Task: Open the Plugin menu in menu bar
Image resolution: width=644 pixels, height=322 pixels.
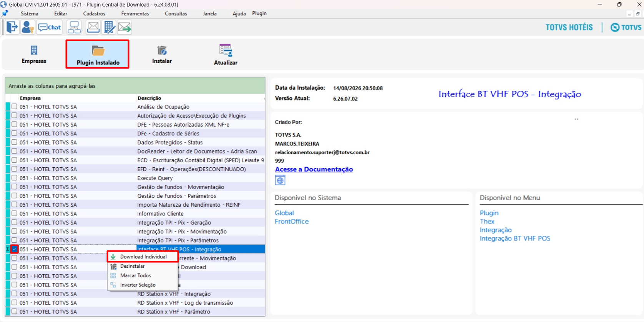Action: pyautogui.click(x=259, y=13)
